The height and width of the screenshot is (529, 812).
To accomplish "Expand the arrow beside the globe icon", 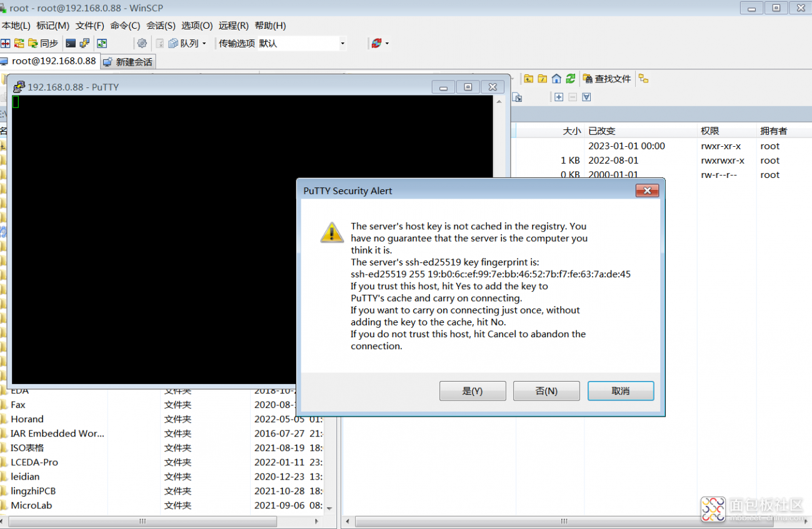I will click(x=387, y=44).
